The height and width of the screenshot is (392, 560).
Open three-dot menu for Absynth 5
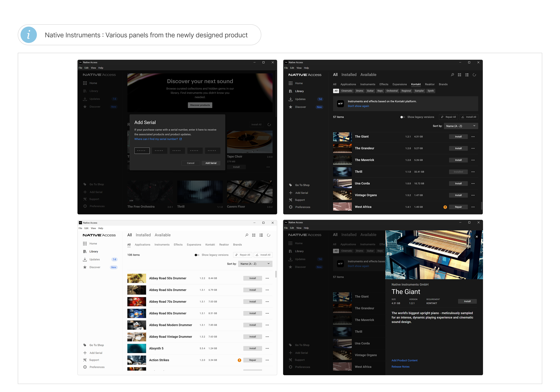coord(267,348)
